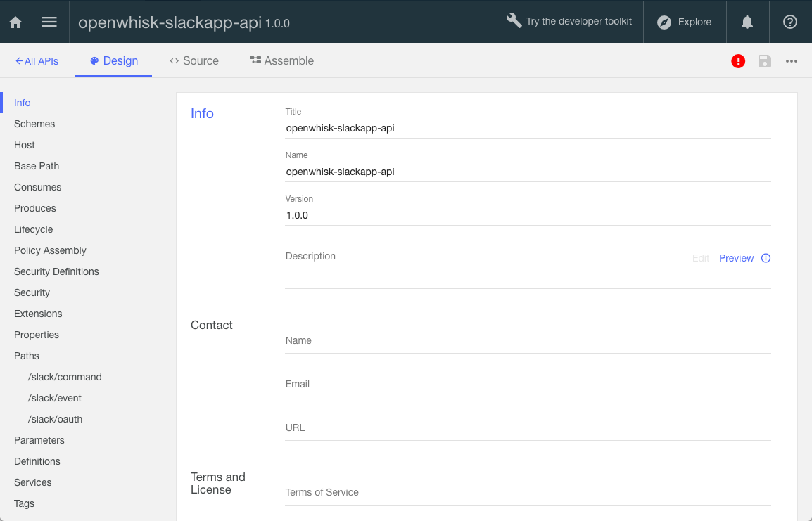The image size is (812, 521).
Task: Switch to the Source tab
Action: [194, 61]
